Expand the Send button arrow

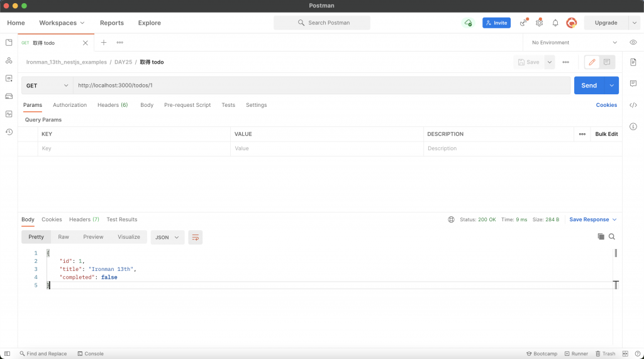click(611, 86)
